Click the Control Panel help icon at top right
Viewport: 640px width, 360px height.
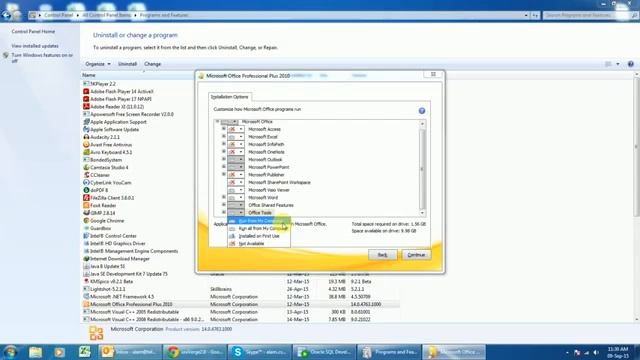coord(631,64)
